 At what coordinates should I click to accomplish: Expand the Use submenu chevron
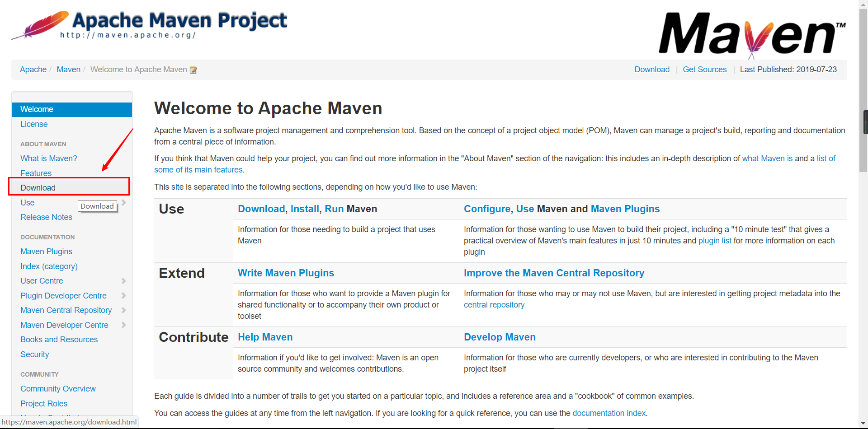coord(123,203)
